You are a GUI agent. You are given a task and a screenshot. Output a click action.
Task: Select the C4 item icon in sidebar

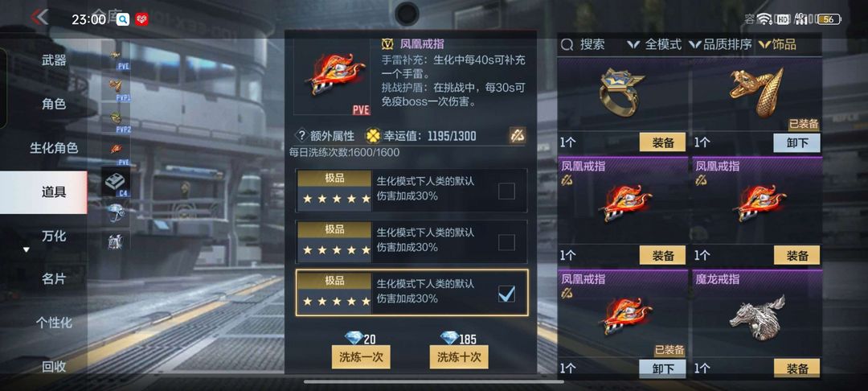[x=116, y=182]
